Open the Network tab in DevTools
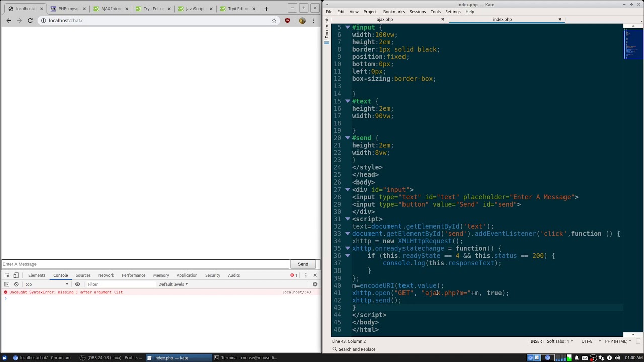644x362 pixels. (106, 275)
